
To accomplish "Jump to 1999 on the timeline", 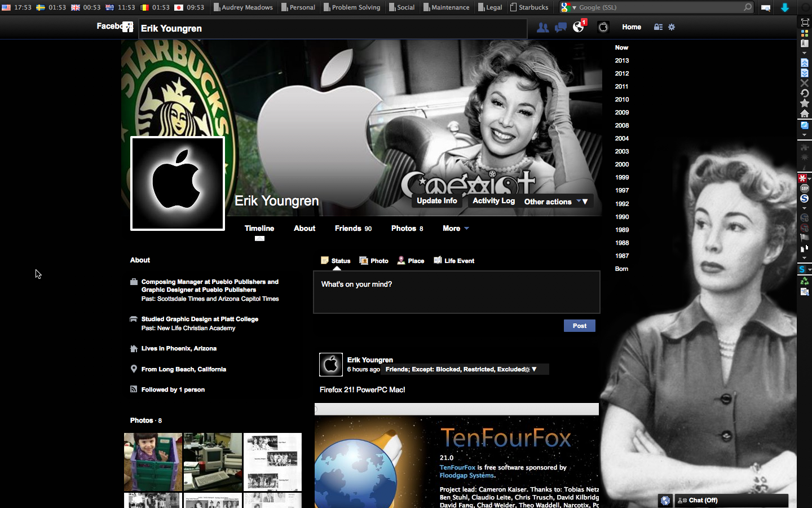I will pos(622,177).
